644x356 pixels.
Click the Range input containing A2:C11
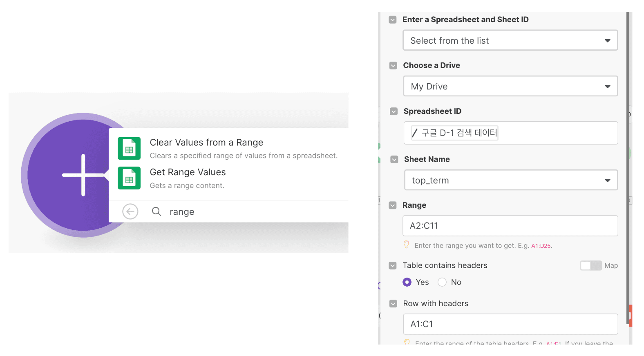(x=510, y=226)
